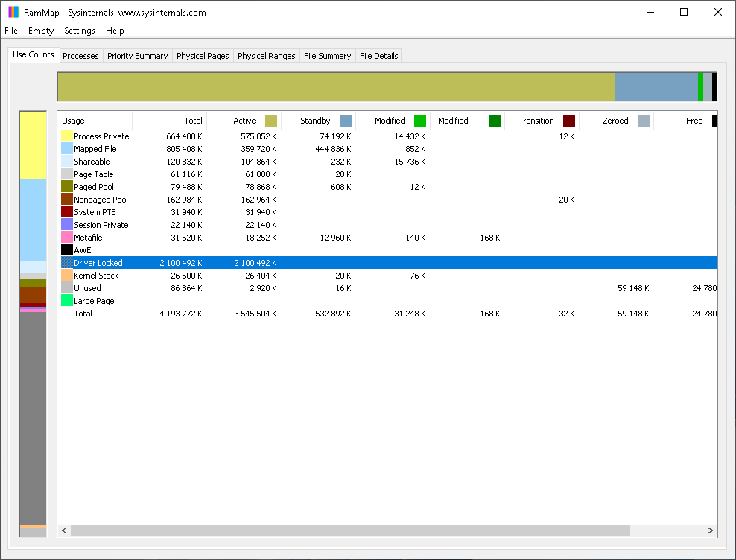Image resolution: width=736 pixels, height=560 pixels.
Task: Click the yellow Process Private color swatch
Action: 67,136
